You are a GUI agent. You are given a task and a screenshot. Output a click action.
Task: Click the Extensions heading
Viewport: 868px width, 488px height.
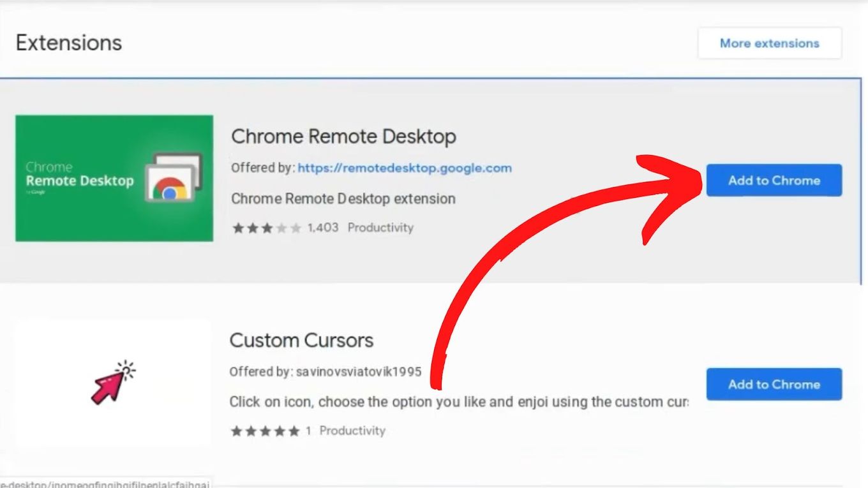68,43
